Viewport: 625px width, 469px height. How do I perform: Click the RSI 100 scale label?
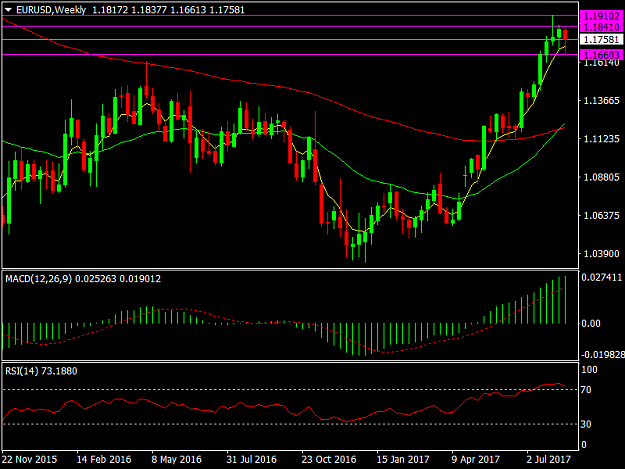(x=589, y=370)
